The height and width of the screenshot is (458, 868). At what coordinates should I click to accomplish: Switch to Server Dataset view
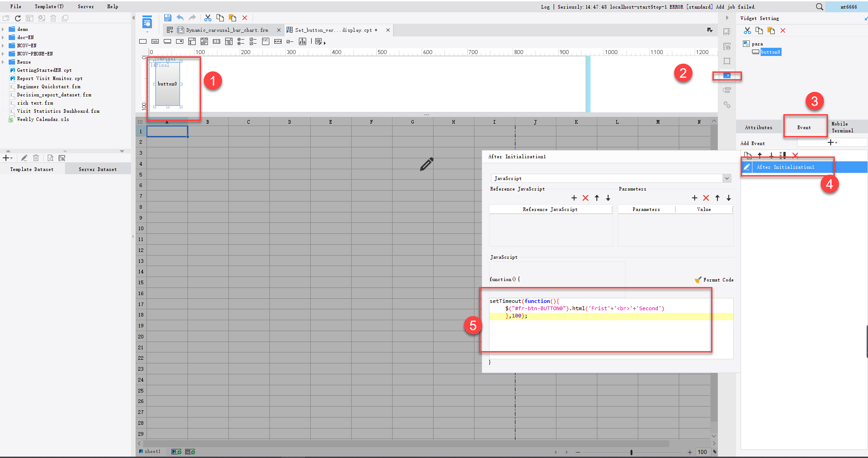pos(97,169)
